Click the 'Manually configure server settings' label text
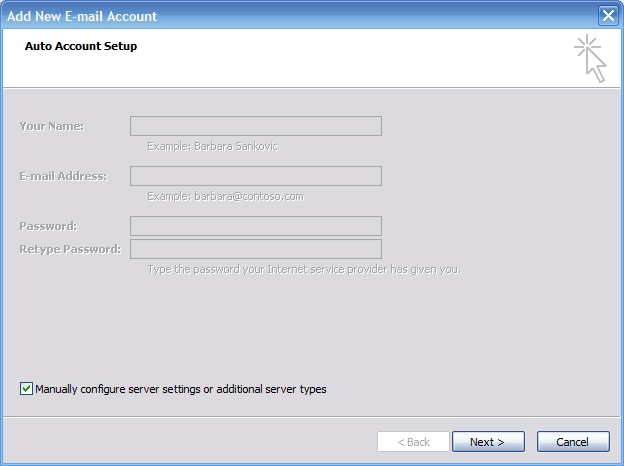 181,389
